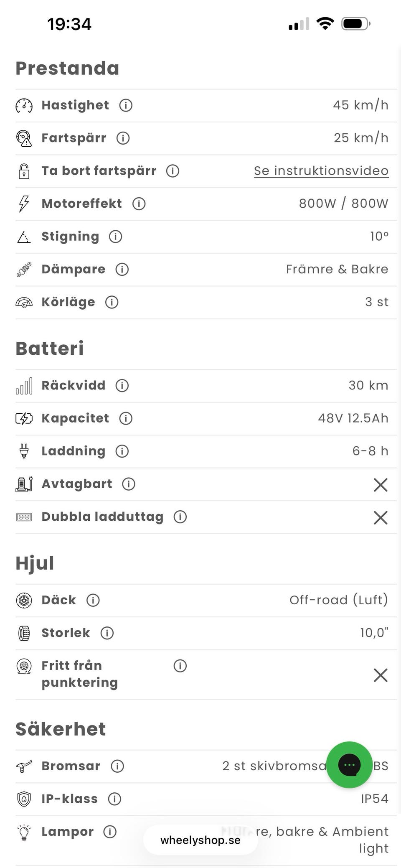Image resolution: width=401 pixels, height=868 pixels.
Task: Show Kapacitet battery info
Action: [126, 418]
